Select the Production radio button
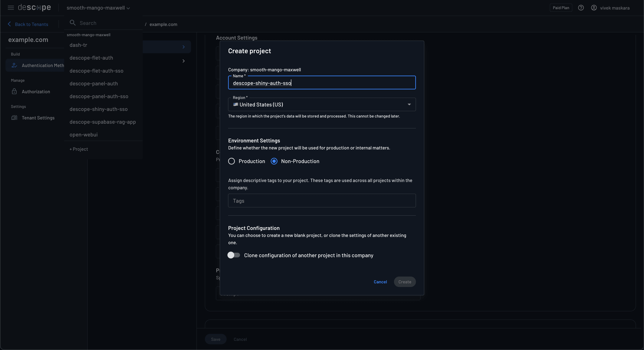Image resolution: width=644 pixels, height=350 pixels. click(x=231, y=161)
